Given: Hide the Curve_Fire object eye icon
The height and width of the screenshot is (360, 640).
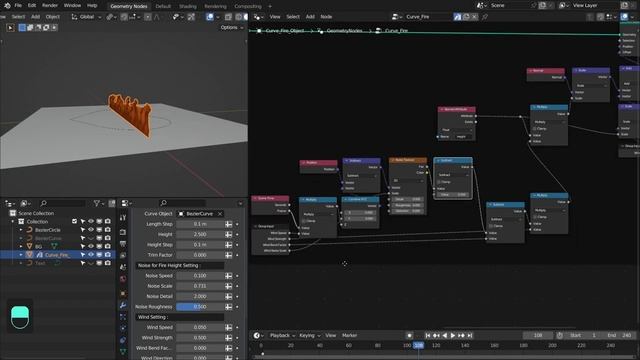Looking at the screenshot, I should click(91, 255).
